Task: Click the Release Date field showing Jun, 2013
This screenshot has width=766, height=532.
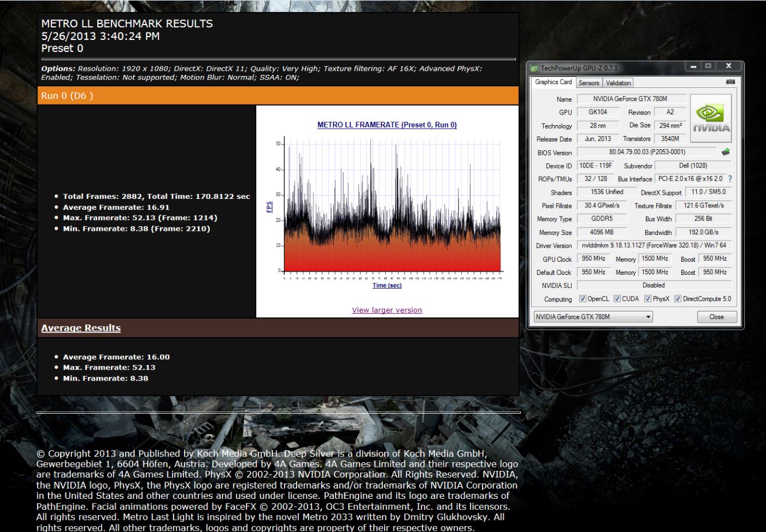Action: point(598,138)
